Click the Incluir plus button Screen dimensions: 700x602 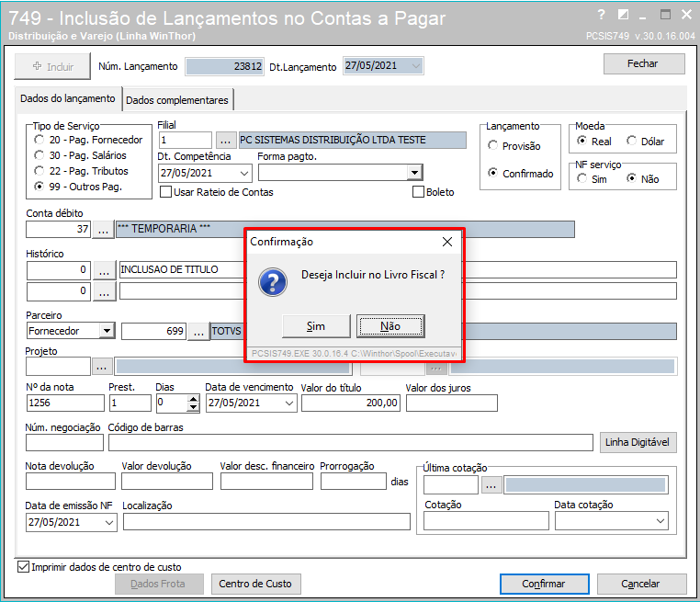pos(52,66)
